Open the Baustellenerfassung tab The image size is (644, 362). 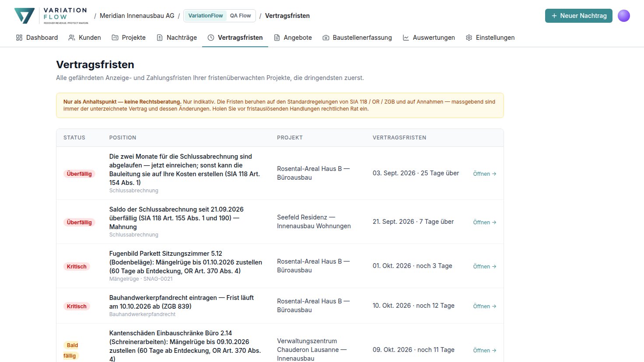pyautogui.click(x=357, y=38)
